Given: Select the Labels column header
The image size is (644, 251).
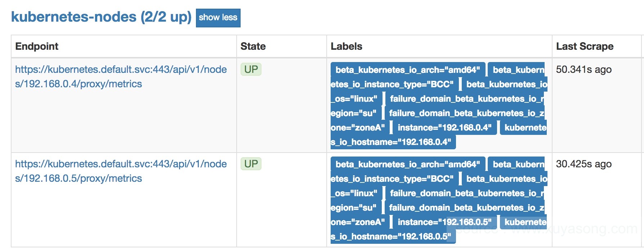Looking at the screenshot, I should (x=346, y=46).
